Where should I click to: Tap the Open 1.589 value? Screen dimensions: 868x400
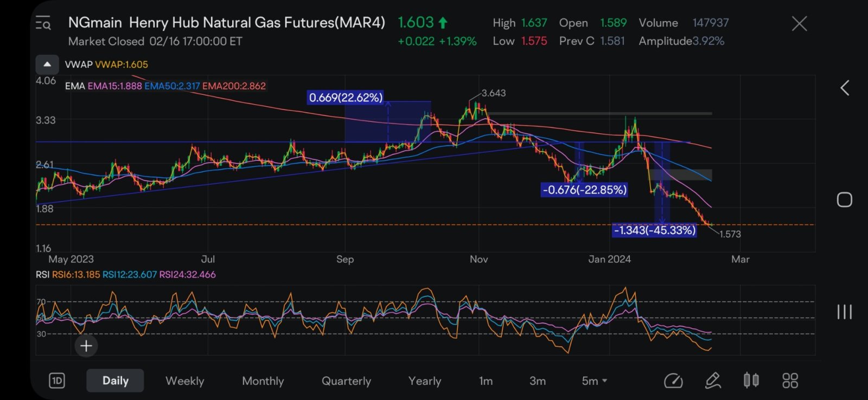point(613,23)
